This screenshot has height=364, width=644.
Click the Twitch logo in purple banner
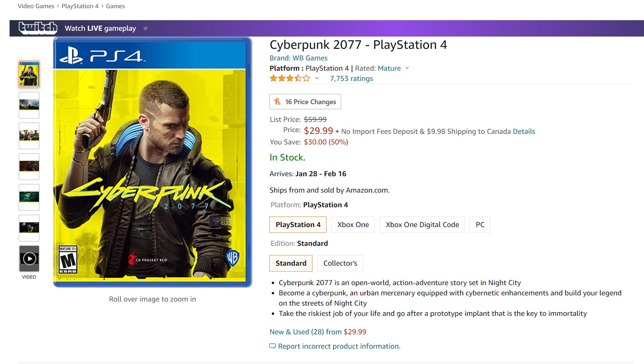tap(38, 28)
